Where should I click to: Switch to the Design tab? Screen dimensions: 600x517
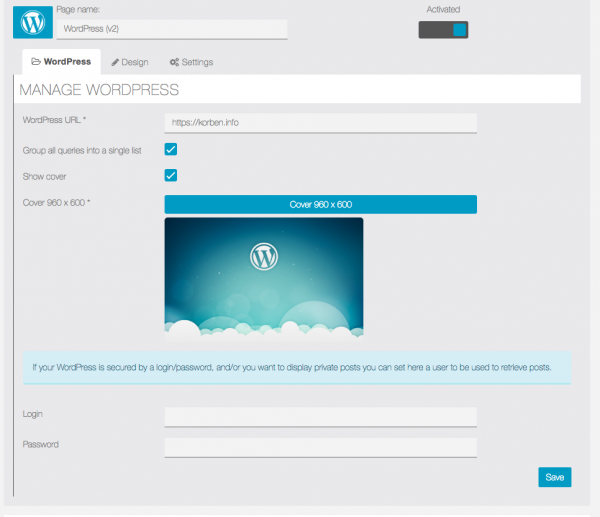tap(129, 62)
